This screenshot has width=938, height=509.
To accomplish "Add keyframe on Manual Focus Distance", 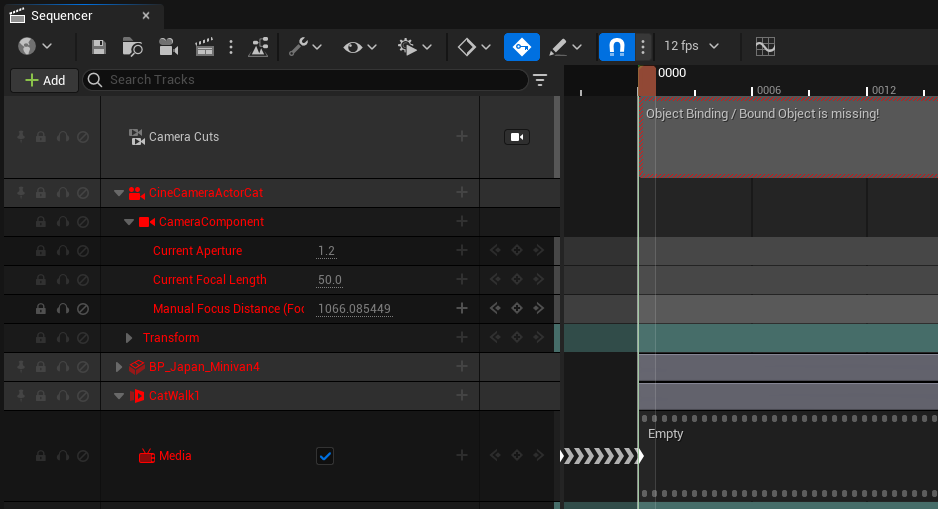I will [517, 309].
